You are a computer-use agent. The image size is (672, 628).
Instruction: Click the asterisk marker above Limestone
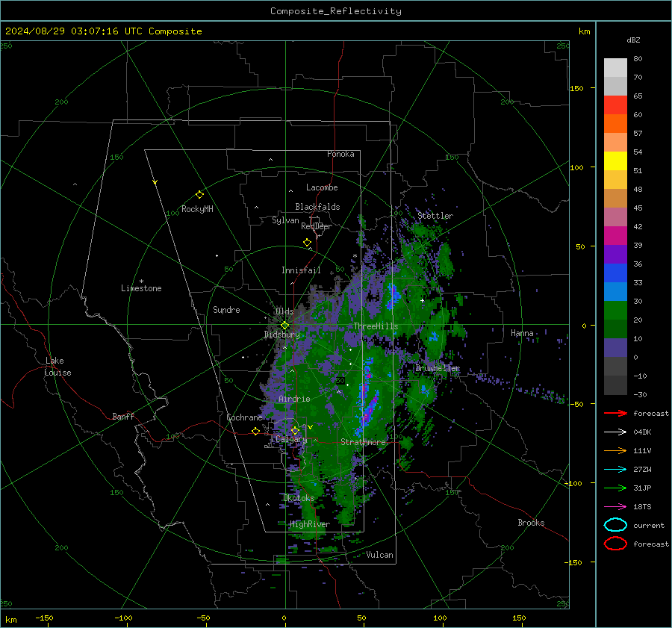click(x=141, y=282)
